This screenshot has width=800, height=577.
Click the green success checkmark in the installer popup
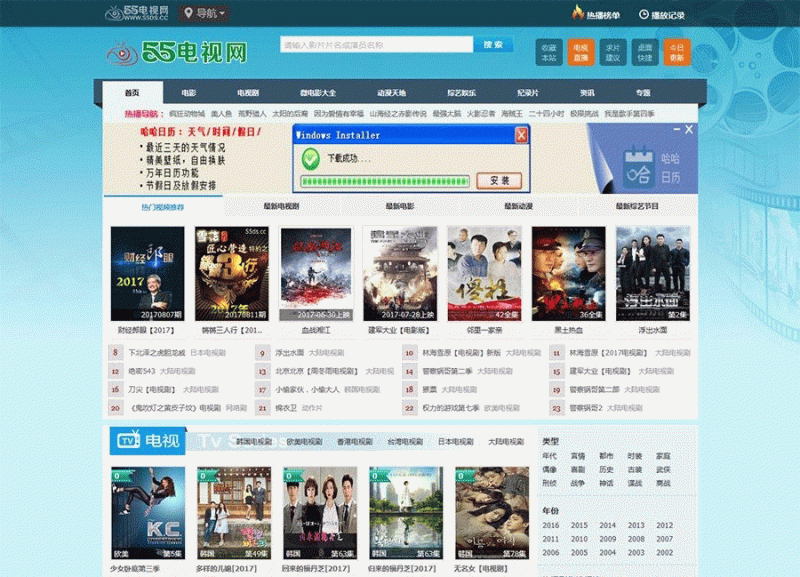tap(309, 157)
